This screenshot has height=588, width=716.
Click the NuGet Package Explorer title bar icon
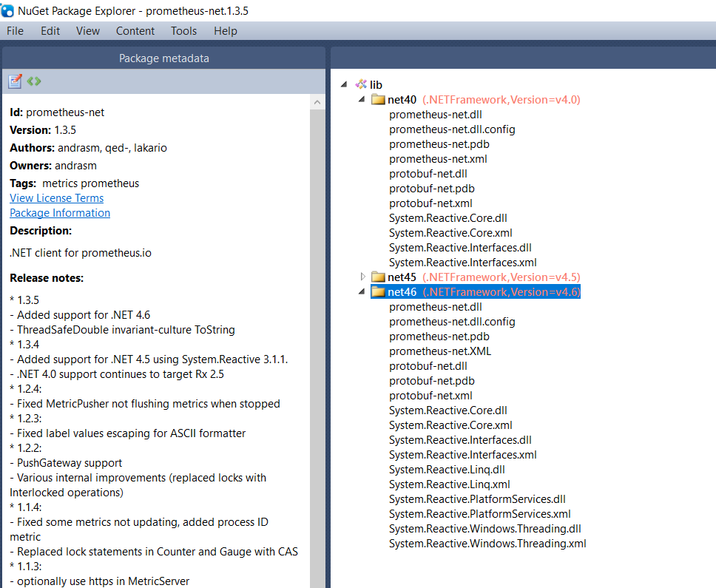pyautogui.click(x=9, y=10)
